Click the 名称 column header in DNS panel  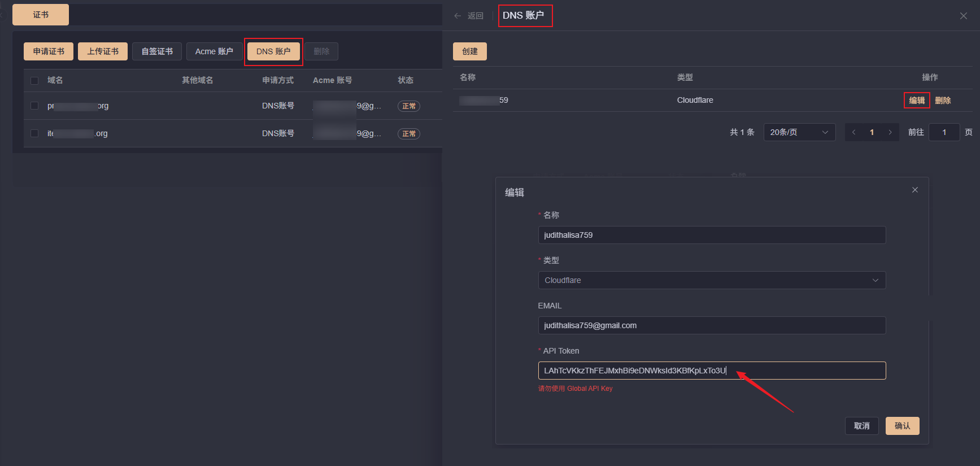[468, 77]
